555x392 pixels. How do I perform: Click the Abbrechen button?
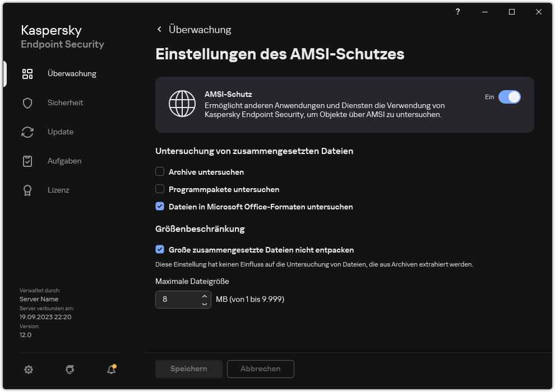tap(260, 368)
